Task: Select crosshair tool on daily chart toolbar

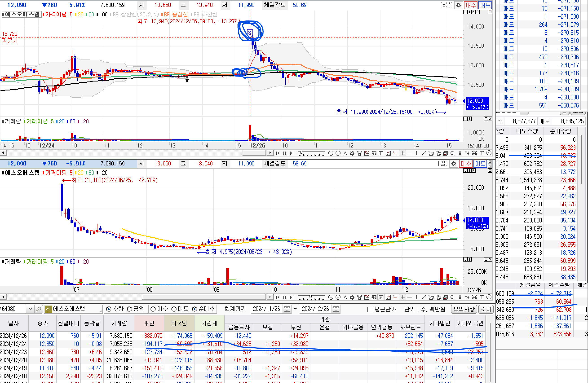Action: (x=403, y=297)
